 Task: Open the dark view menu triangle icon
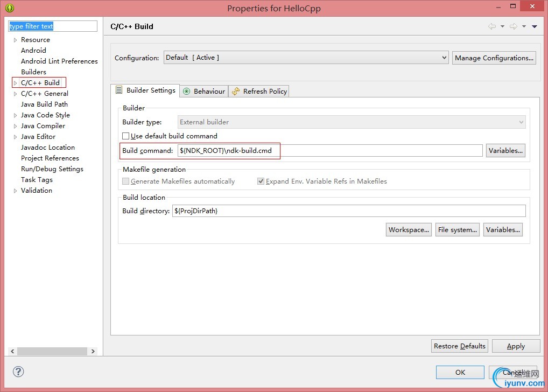pos(534,26)
